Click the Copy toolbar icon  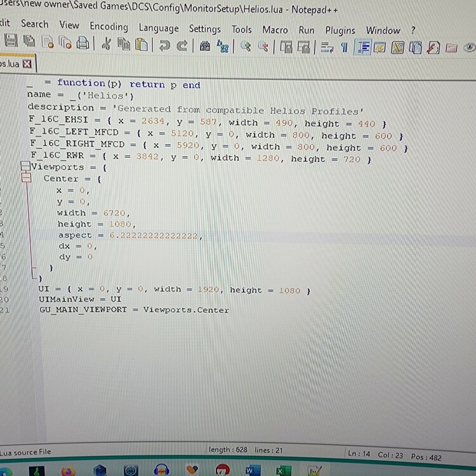point(124,44)
